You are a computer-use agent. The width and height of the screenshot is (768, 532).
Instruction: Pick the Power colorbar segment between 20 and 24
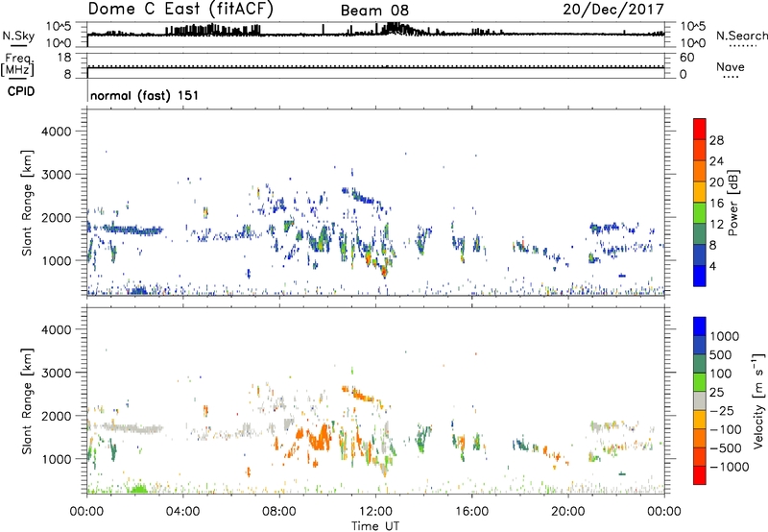700,171
